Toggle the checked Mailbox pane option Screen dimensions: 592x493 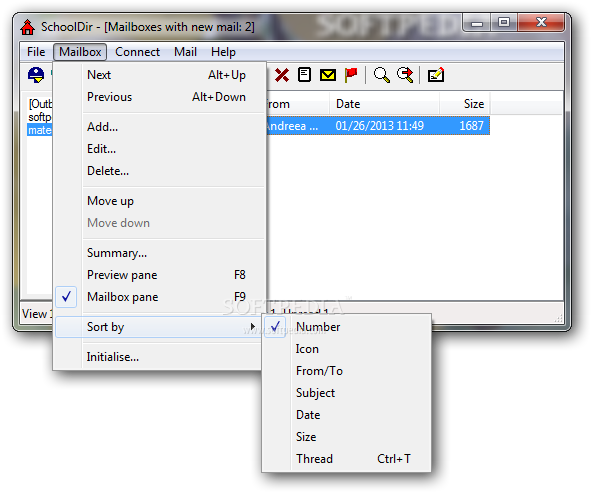click(160, 297)
